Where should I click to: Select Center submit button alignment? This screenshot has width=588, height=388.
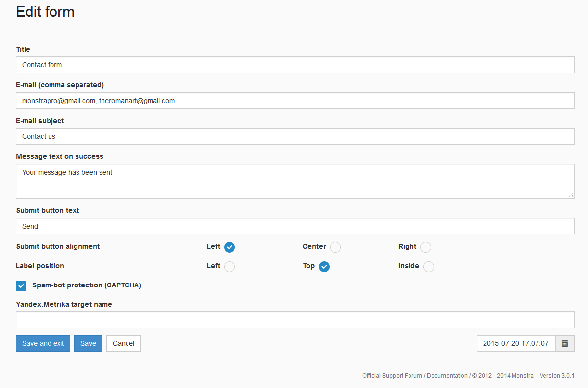tap(335, 247)
